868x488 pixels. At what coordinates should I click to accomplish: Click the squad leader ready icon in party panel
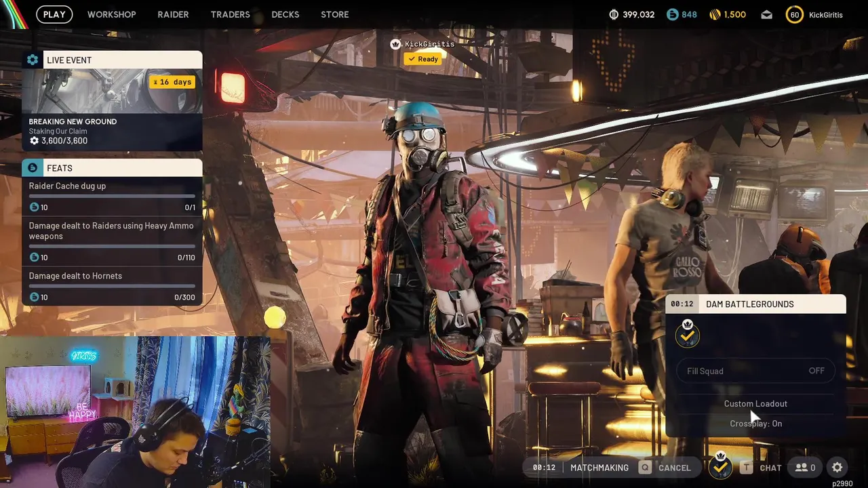point(688,334)
